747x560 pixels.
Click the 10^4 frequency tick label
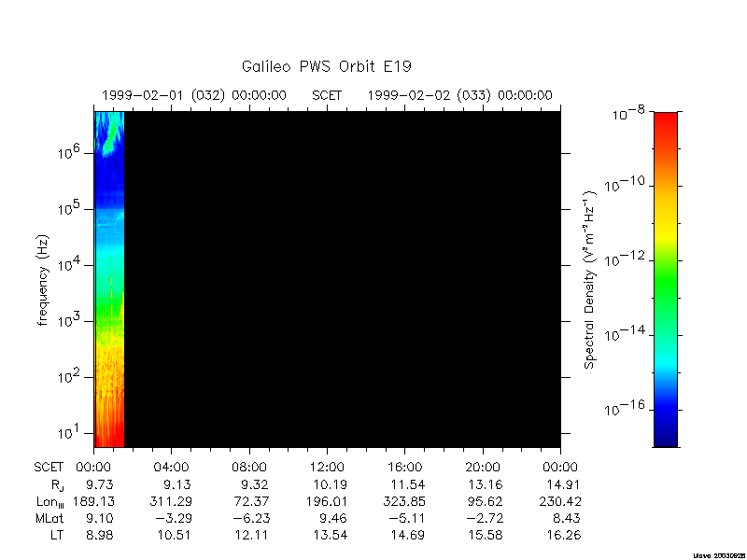click(x=71, y=263)
